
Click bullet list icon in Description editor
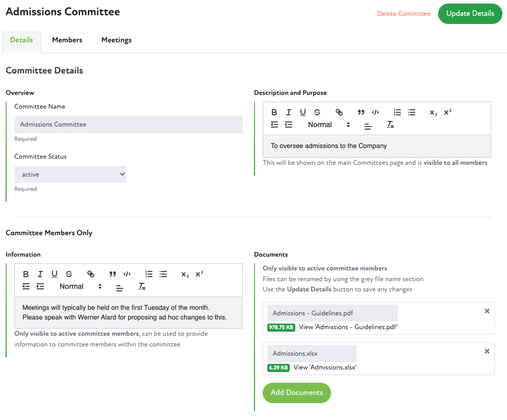click(x=412, y=112)
